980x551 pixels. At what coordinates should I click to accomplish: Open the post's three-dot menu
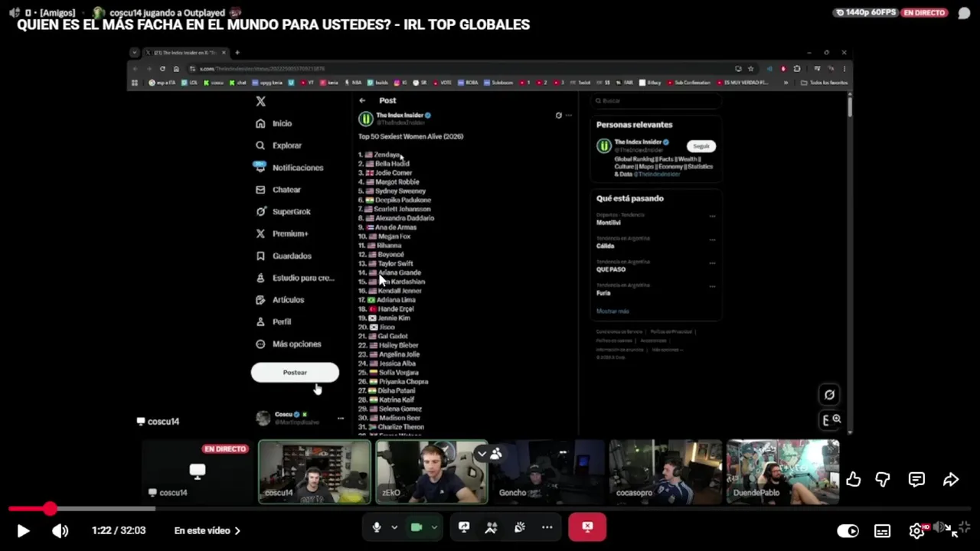568,116
